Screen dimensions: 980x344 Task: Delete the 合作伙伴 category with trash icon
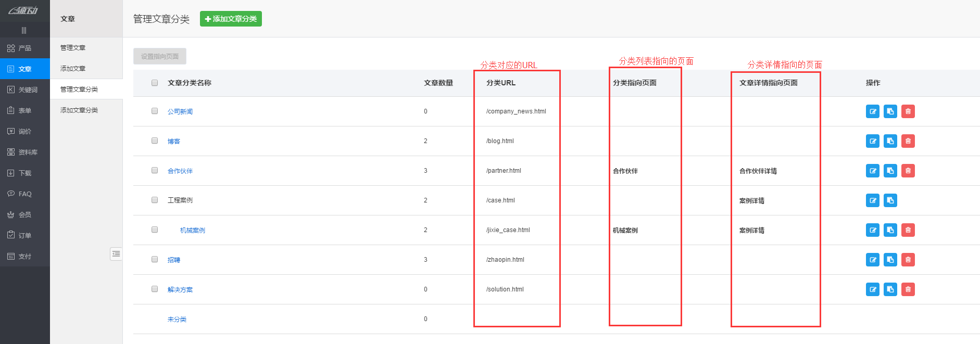point(908,171)
